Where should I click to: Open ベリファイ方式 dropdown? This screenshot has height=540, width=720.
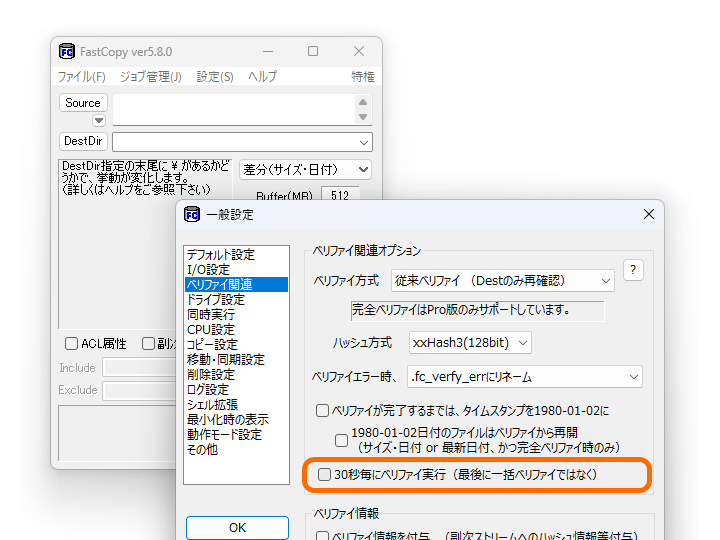[503, 281]
